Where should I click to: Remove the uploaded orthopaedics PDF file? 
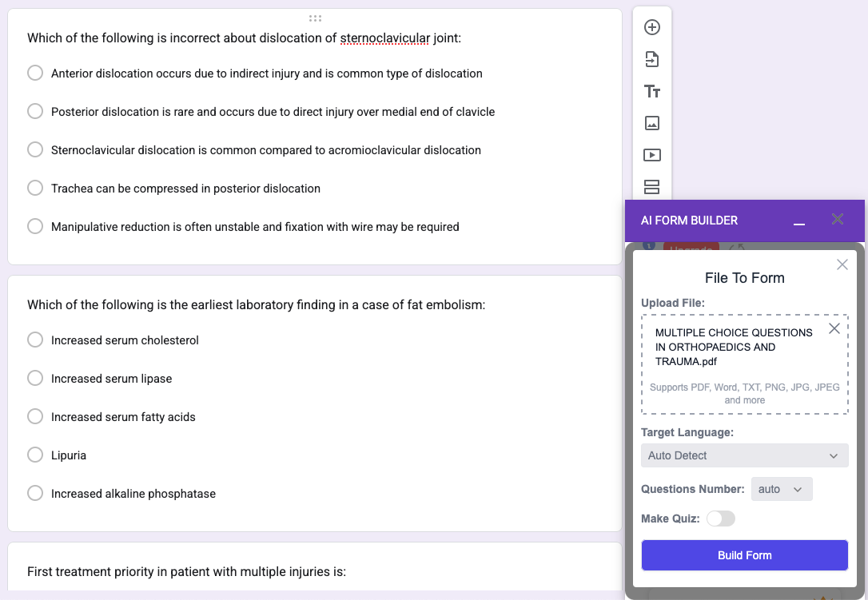click(834, 328)
